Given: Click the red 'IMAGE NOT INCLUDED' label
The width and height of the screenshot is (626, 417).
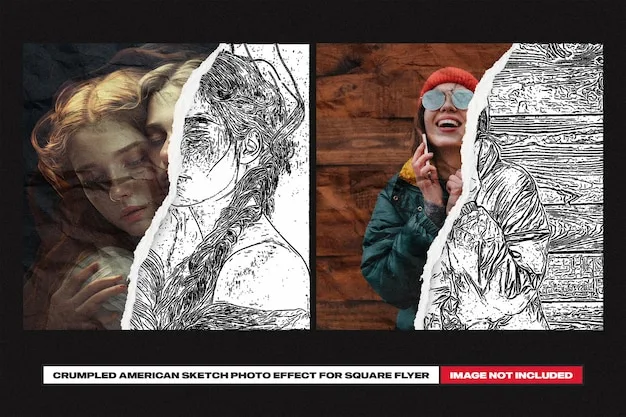Looking at the screenshot, I should click(x=511, y=375).
